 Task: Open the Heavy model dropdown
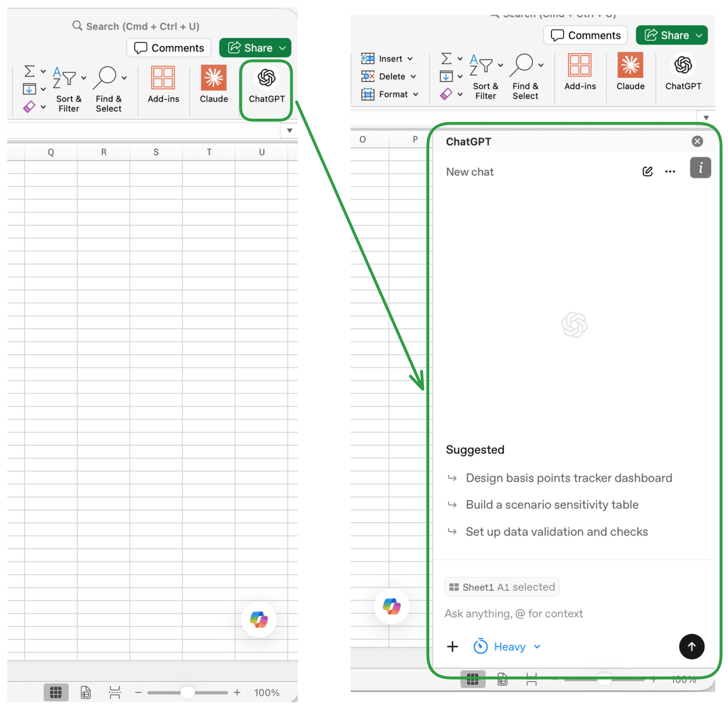(x=507, y=647)
